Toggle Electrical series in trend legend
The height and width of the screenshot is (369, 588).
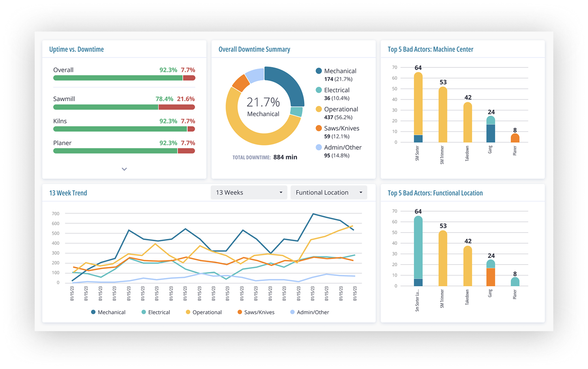click(156, 312)
